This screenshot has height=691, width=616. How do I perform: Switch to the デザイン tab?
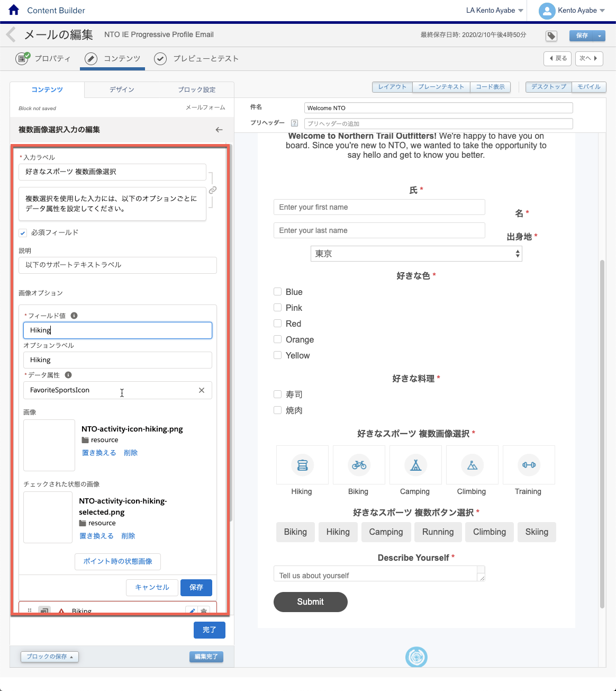tap(122, 90)
